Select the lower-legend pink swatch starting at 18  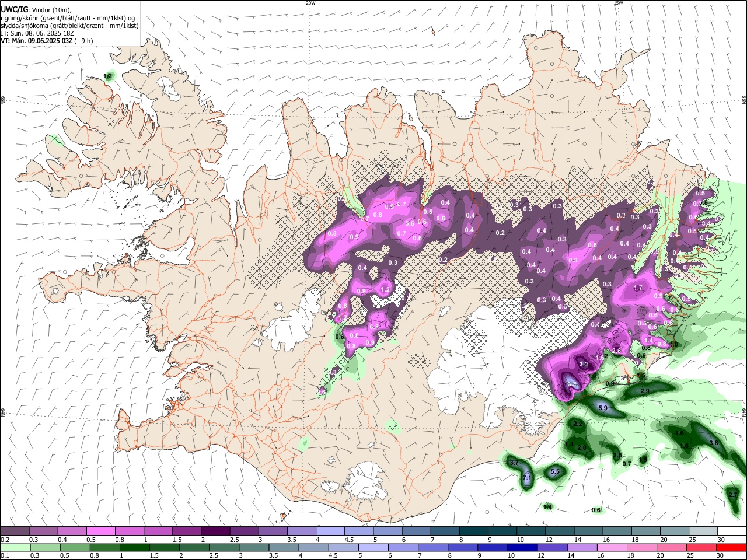click(x=641, y=547)
